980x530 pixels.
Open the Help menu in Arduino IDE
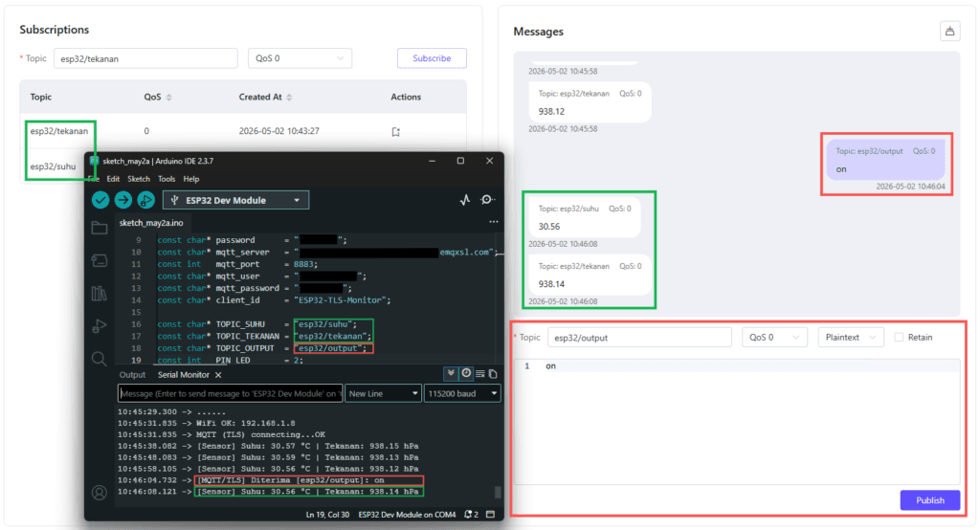coord(191,179)
